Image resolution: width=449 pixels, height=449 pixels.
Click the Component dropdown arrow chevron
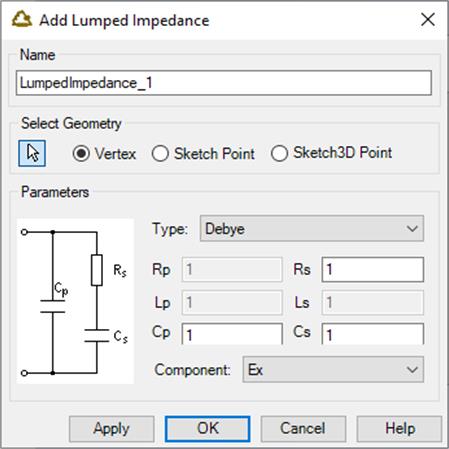tap(412, 370)
